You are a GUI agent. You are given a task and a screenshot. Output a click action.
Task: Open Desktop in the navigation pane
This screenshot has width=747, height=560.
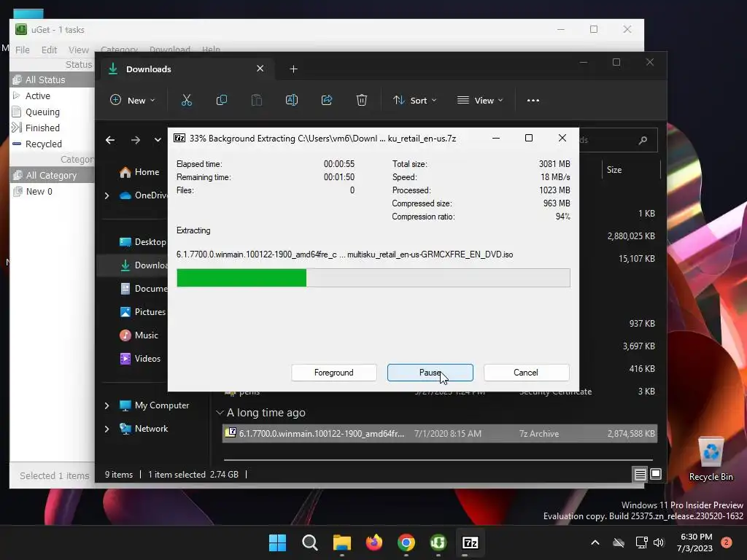[x=142, y=242]
